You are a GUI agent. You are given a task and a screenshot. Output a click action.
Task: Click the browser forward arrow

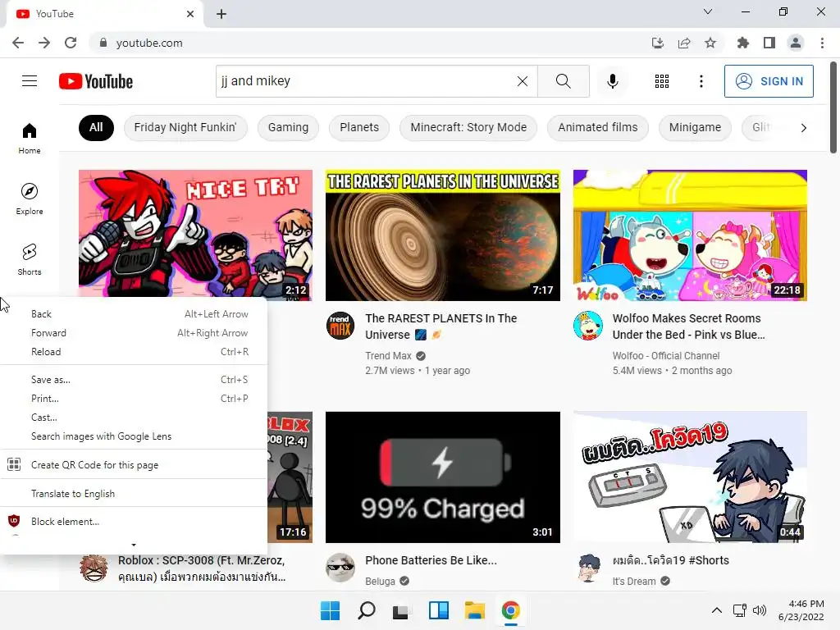[x=44, y=43]
